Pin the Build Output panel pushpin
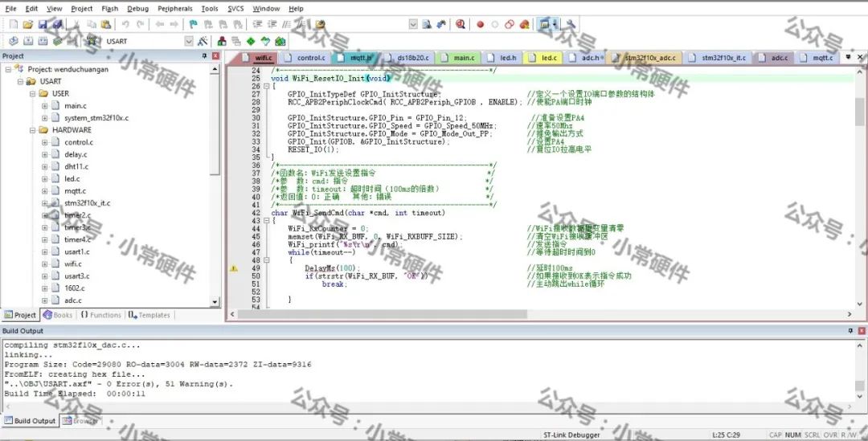Viewport: 868px width, 441px height. point(851,331)
